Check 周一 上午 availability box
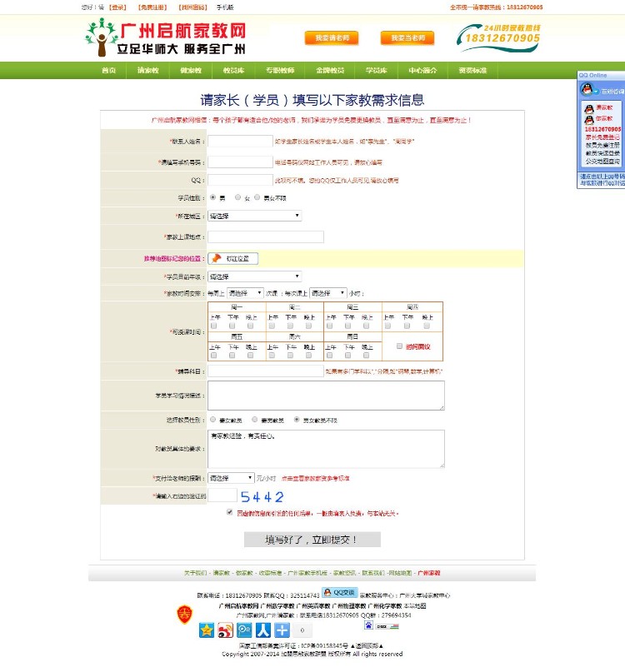 pyautogui.click(x=213, y=326)
